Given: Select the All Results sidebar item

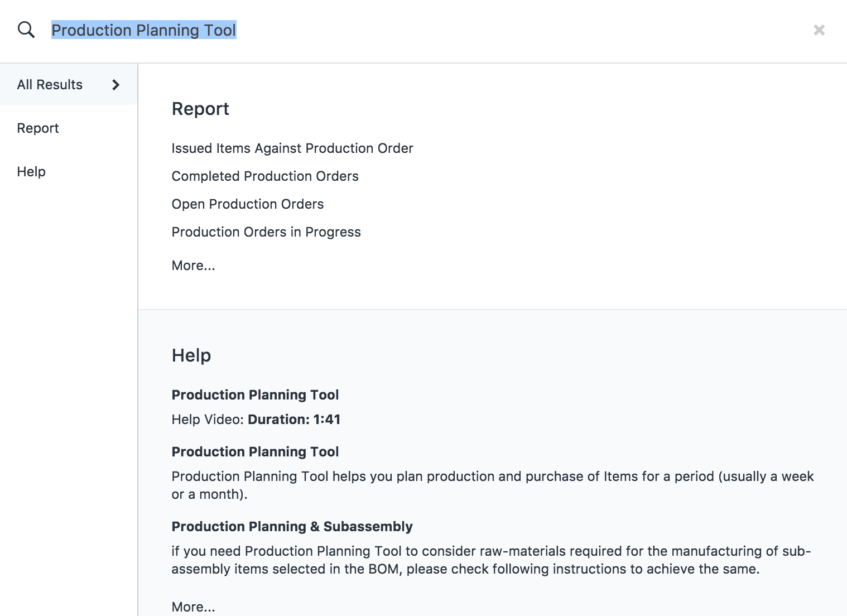Looking at the screenshot, I should pos(69,84).
